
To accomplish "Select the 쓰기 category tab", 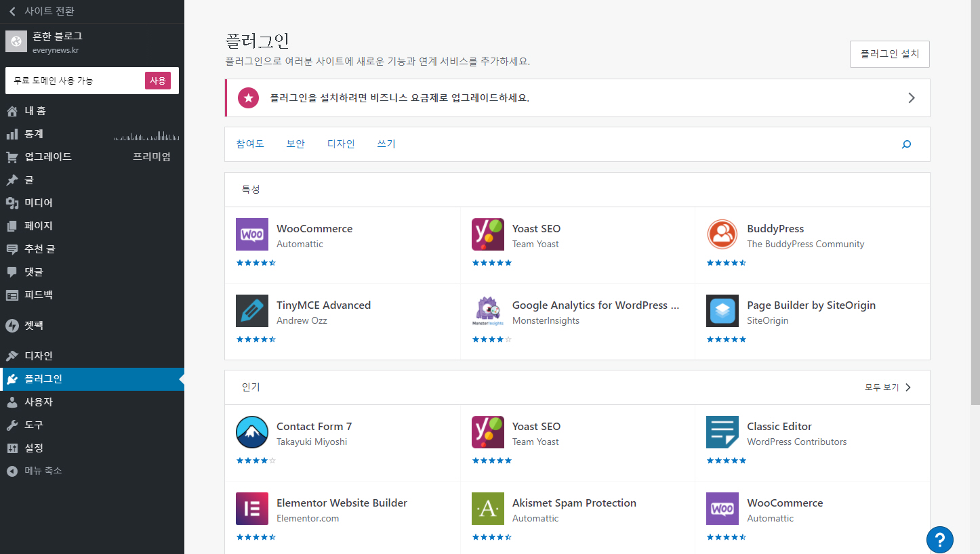I will (386, 144).
